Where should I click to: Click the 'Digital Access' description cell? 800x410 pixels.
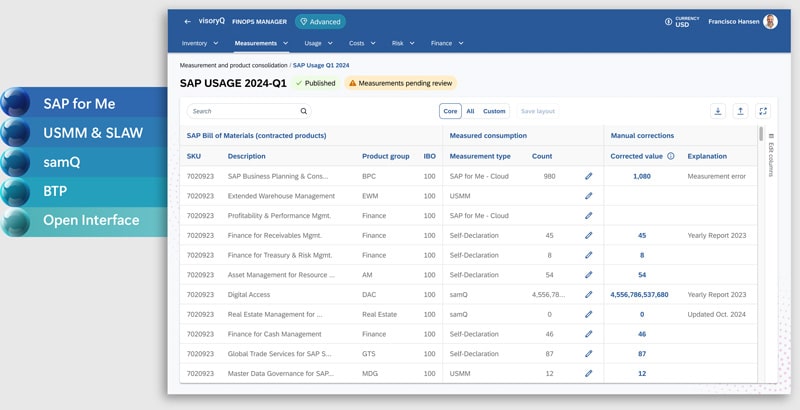pyautogui.click(x=249, y=294)
